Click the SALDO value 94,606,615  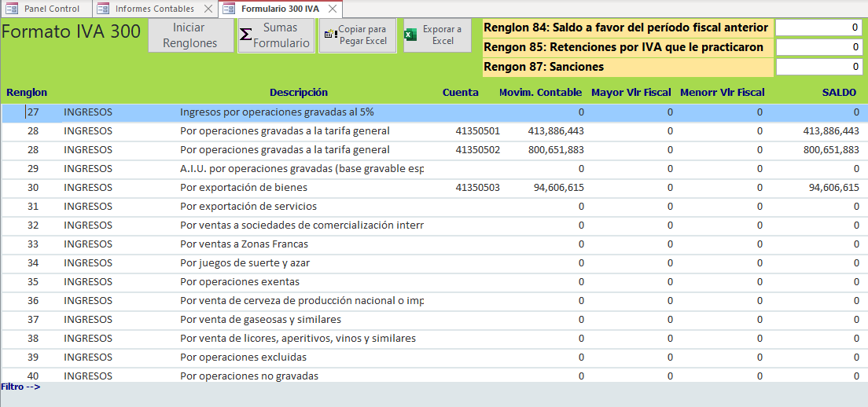[x=834, y=188]
